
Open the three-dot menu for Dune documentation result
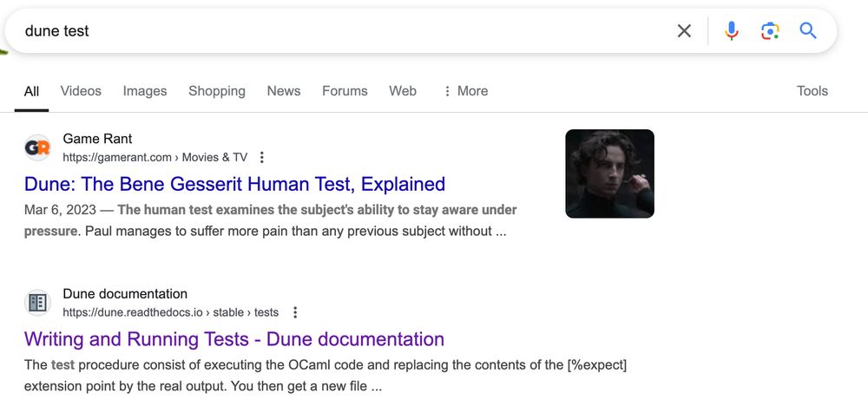coord(295,312)
